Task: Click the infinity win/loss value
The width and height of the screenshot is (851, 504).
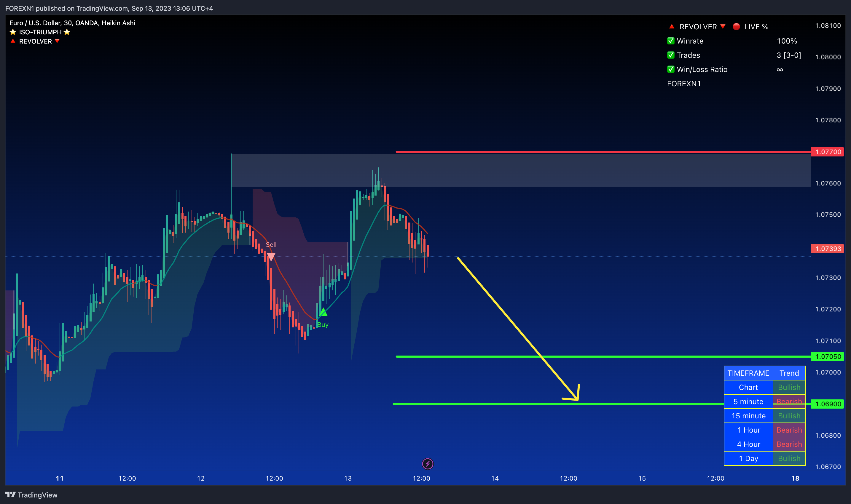Action: click(780, 69)
